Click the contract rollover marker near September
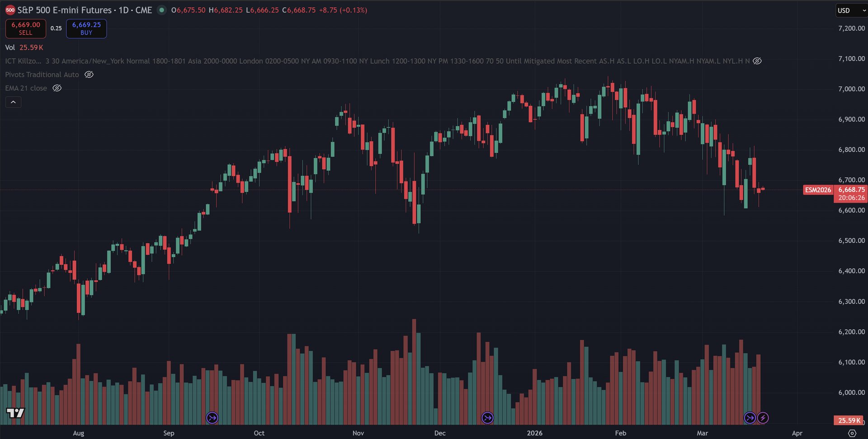868x439 pixels. pos(212,418)
